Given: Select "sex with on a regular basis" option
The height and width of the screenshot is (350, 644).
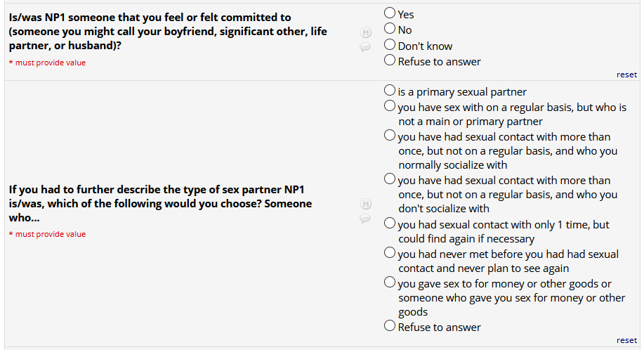Looking at the screenshot, I should [390, 107].
